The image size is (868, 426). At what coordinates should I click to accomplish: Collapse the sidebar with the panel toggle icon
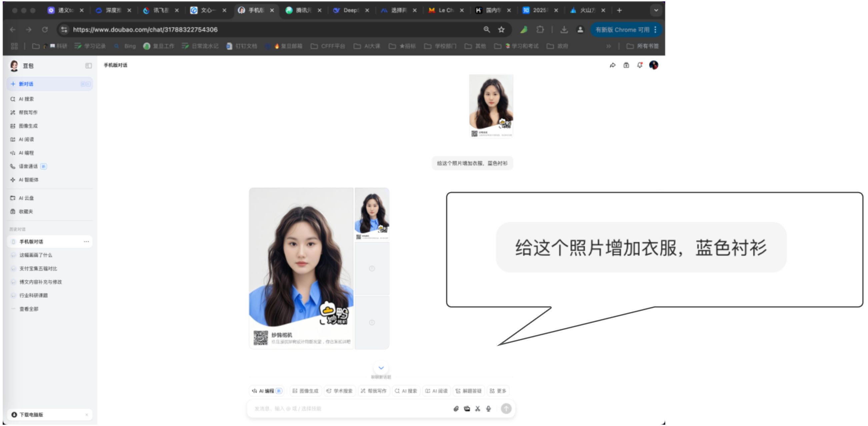click(88, 66)
